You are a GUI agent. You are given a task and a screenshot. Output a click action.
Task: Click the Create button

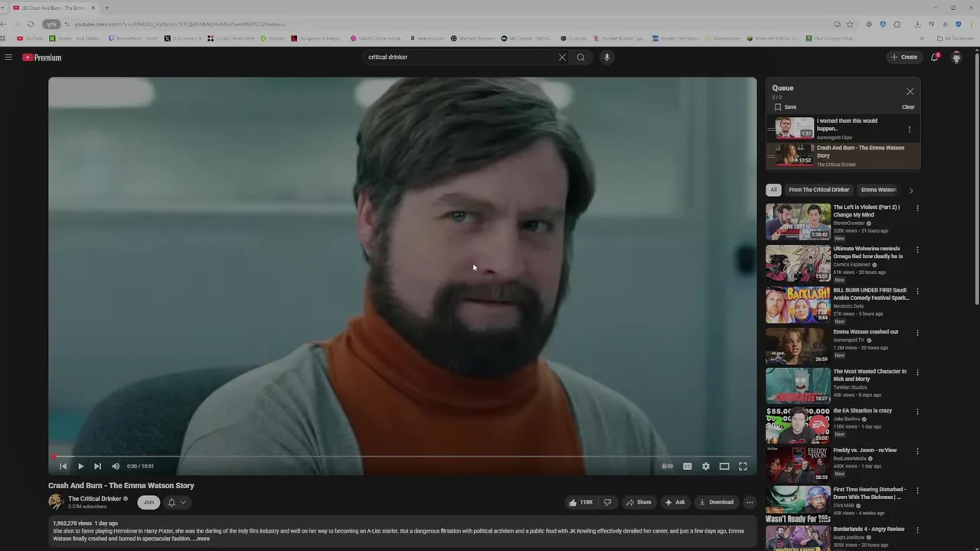click(903, 57)
